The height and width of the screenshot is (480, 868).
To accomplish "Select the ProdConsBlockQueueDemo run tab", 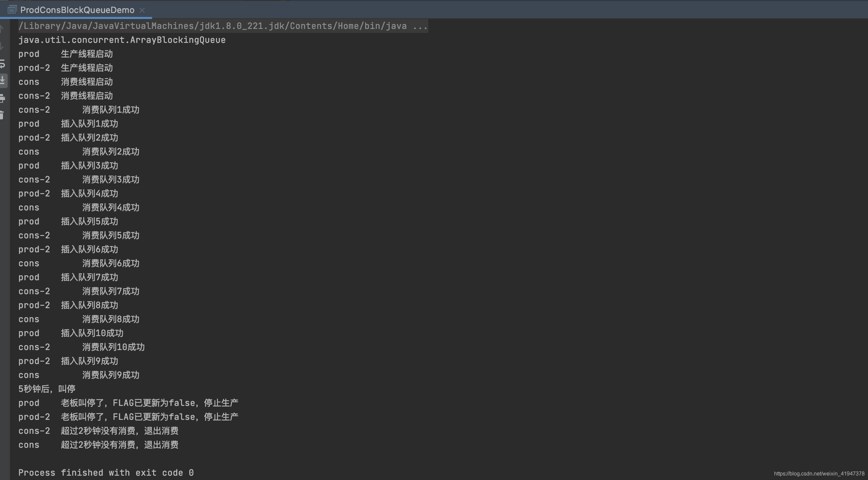I will click(x=77, y=10).
